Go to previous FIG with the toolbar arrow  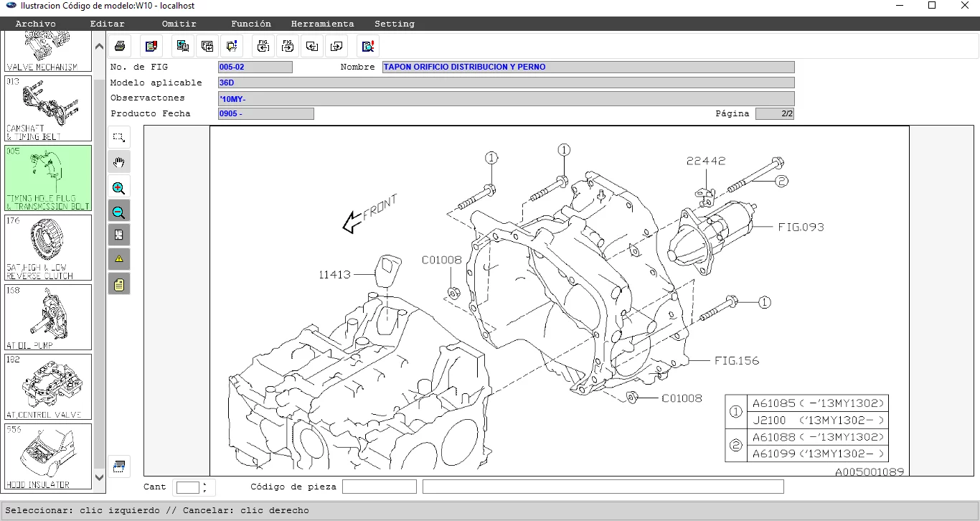point(263,47)
